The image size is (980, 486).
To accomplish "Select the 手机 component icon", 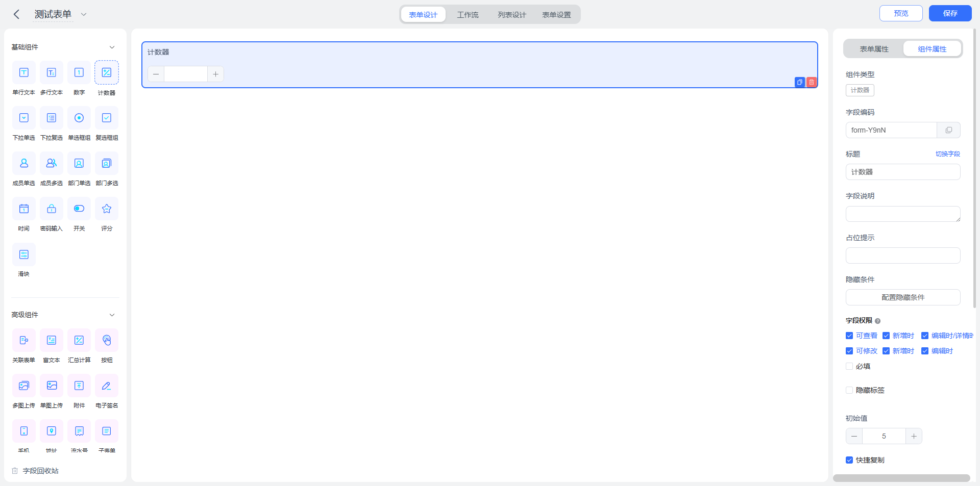I will tap(24, 431).
